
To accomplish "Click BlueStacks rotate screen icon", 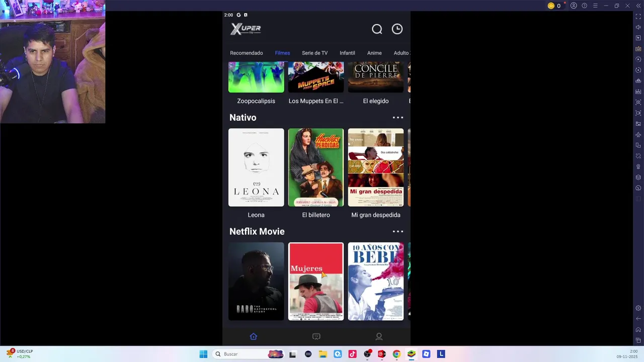I will click(638, 145).
